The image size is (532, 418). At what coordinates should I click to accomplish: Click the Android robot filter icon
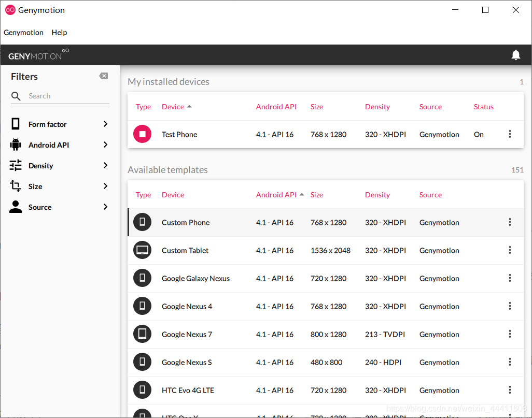16,145
